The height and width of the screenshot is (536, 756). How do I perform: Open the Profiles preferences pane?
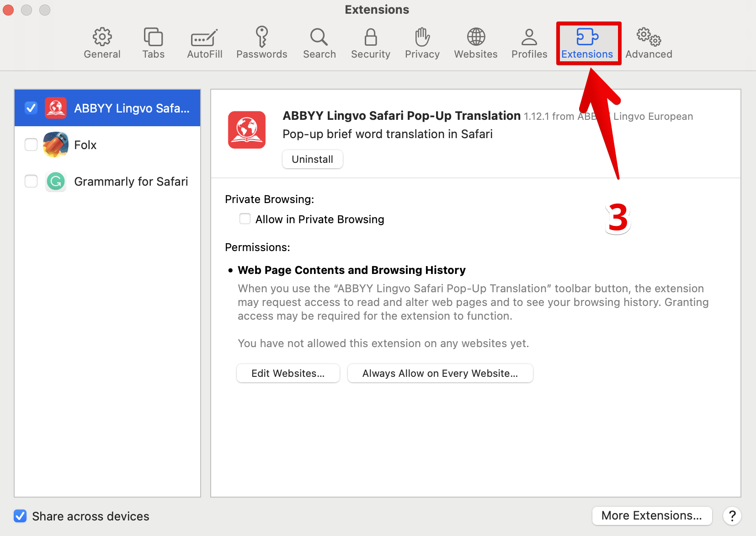coord(529,43)
